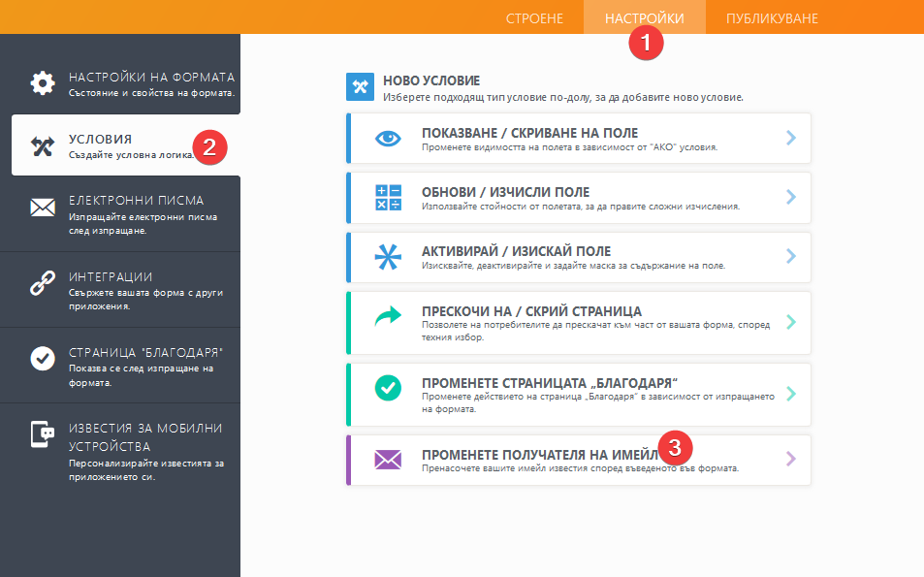
Task: Expand chevron on Показване / Скриване на поле
Action: click(x=791, y=138)
